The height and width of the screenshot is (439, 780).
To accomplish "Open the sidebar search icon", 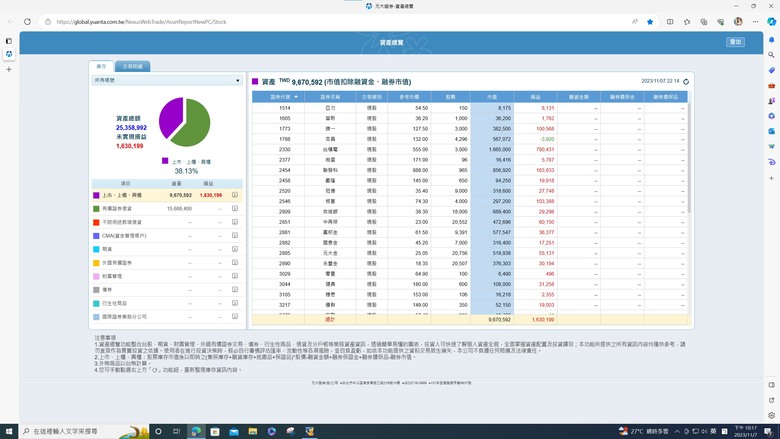I will [772, 55].
